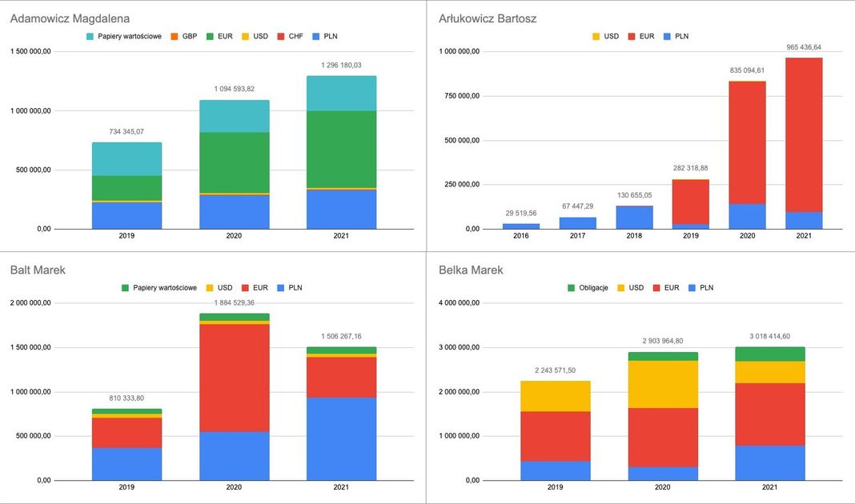Select the blue PLN segment of Balt 2021 bar
Viewport: 855px width, 504px height.
click(x=341, y=438)
